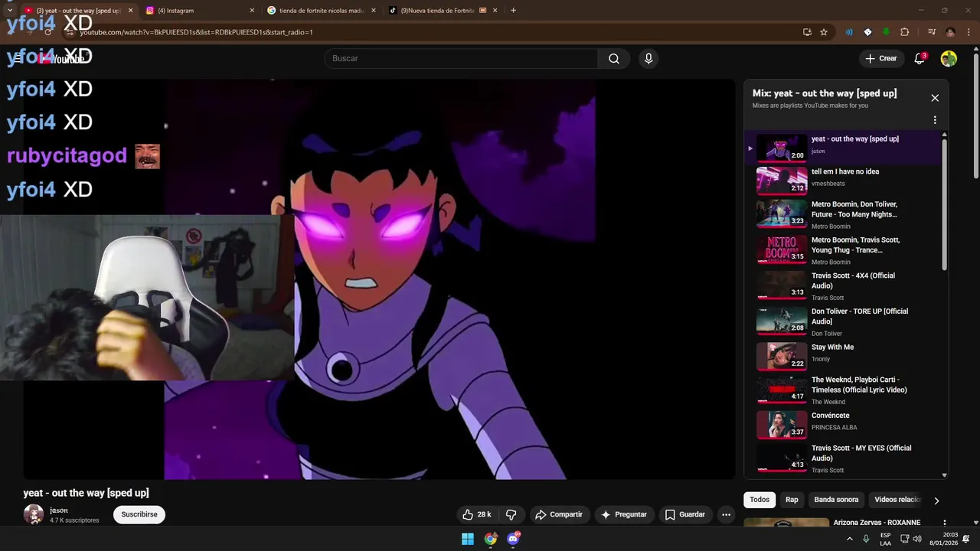Open ESP LAA keyboard language indicator
Screen dimensions: 980x551
point(885,539)
